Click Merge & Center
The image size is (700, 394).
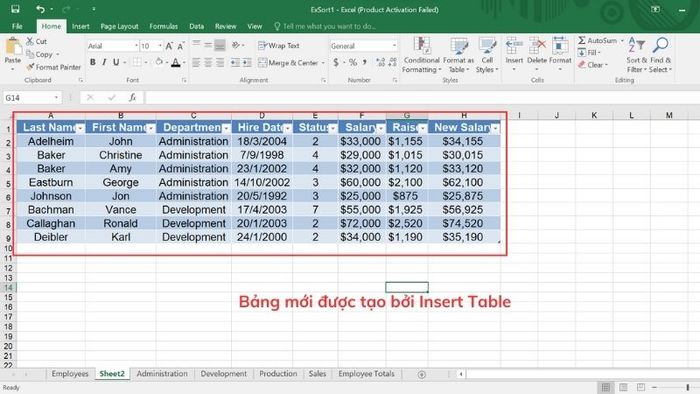click(x=288, y=62)
